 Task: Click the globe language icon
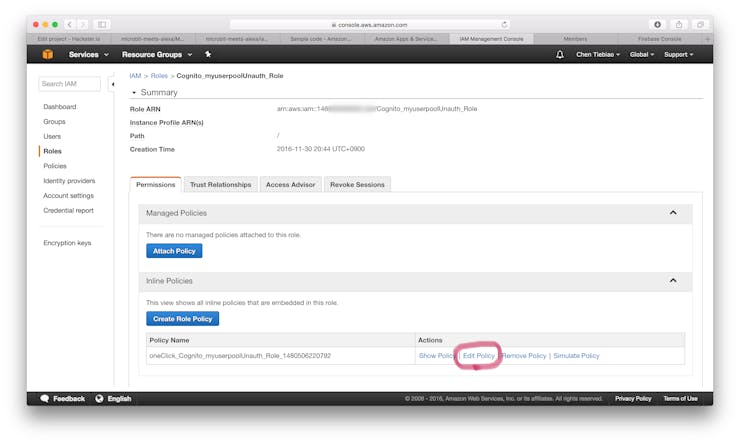pyautogui.click(x=99, y=399)
